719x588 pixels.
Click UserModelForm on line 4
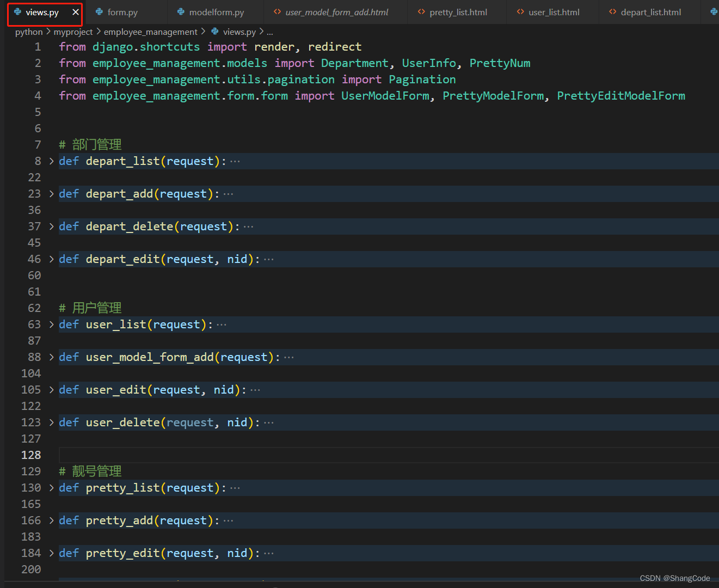pos(385,96)
